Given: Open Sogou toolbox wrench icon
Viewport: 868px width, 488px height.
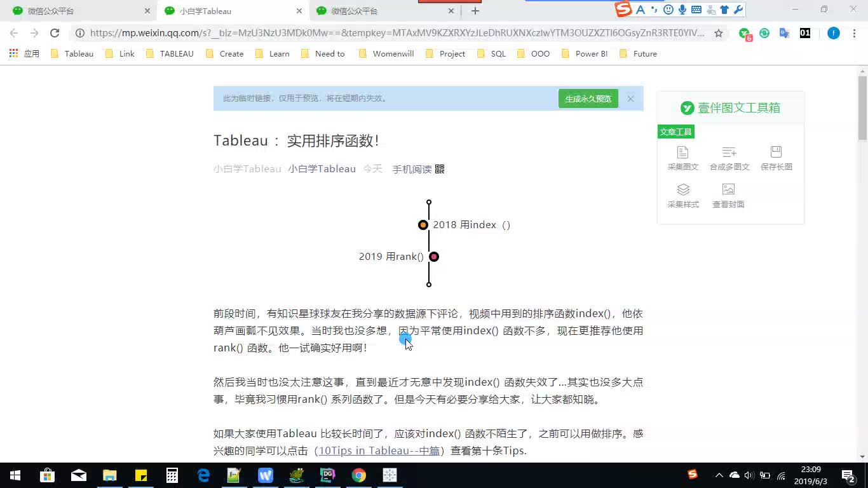Looking at the screenshot, I should [738, 10].
